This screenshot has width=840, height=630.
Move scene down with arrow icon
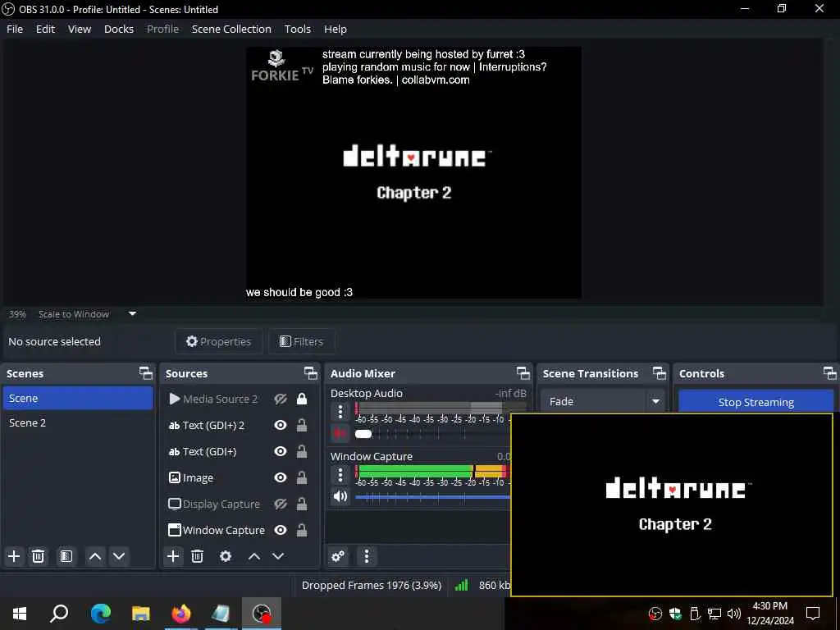tap(119, 556)
